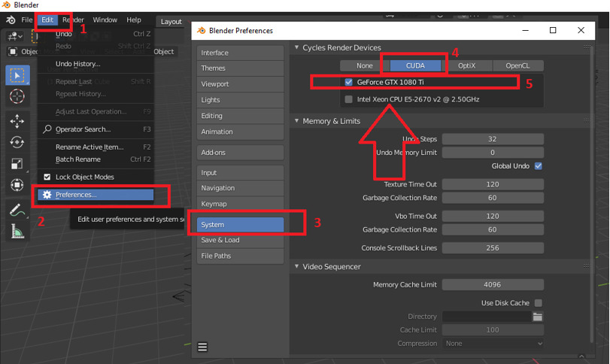
Task: Collapse the Memory & Limits panel
Action: tap(297, 121)
